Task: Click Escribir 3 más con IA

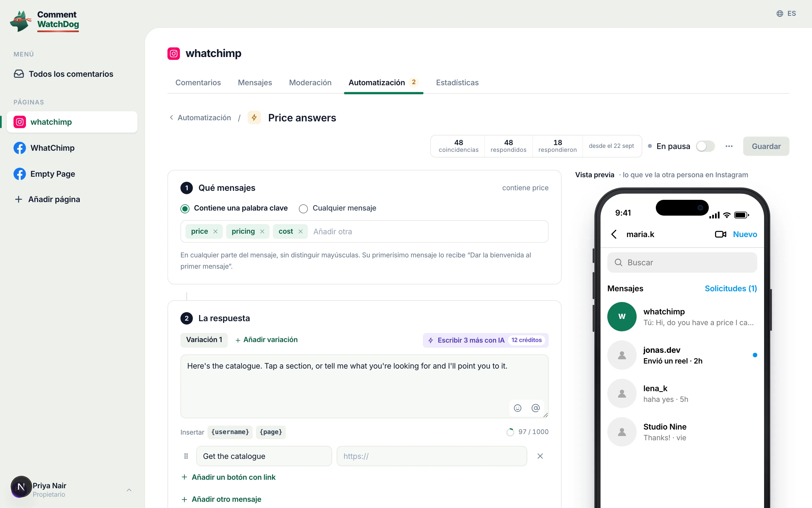Action: click(485, 340)
